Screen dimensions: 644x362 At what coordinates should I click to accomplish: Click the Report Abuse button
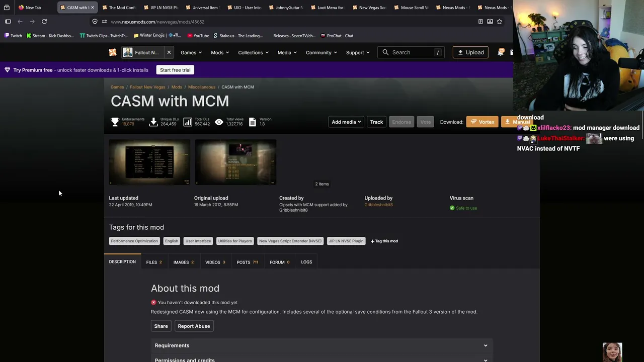pos(194,326)
